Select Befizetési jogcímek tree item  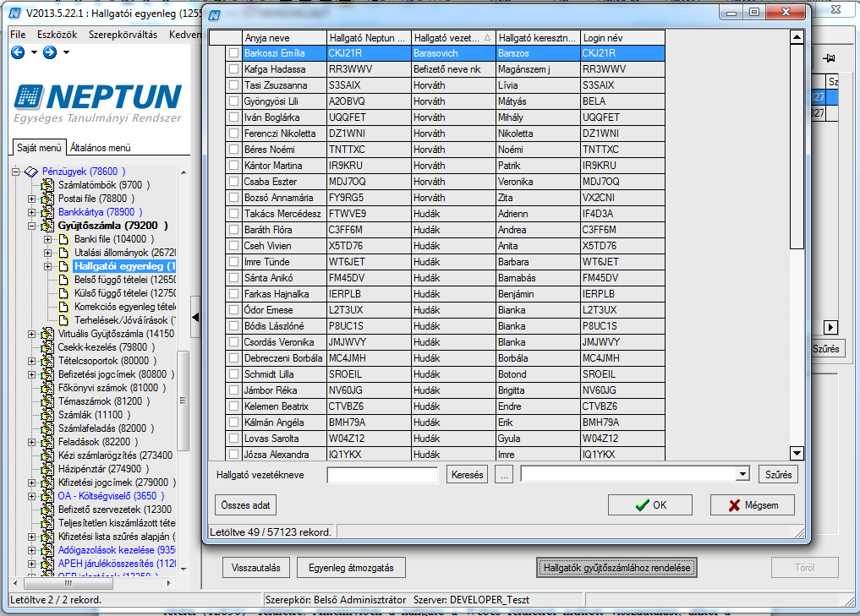click(x=116, y=374)
